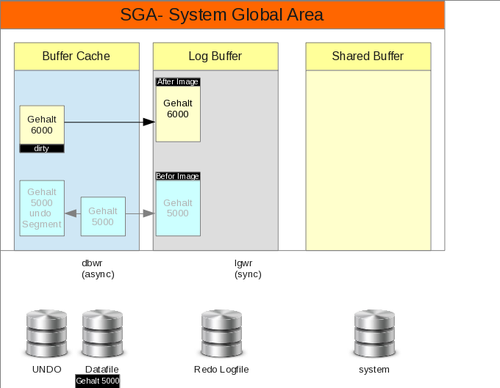Select the black Gehalt 5000 label under Datafile
Viewport: 500px width, 388px height.
[98, 381]
